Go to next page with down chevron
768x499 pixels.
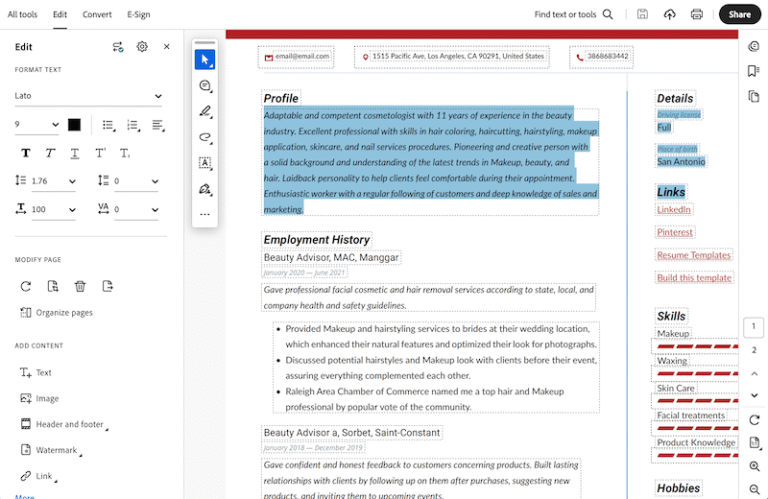point(754,396)
